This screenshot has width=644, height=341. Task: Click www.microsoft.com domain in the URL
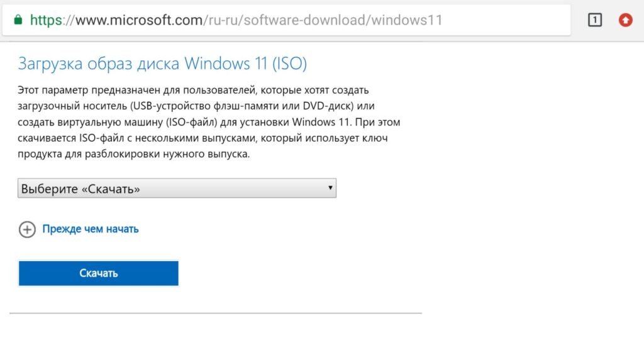click(x=139, y=20)
